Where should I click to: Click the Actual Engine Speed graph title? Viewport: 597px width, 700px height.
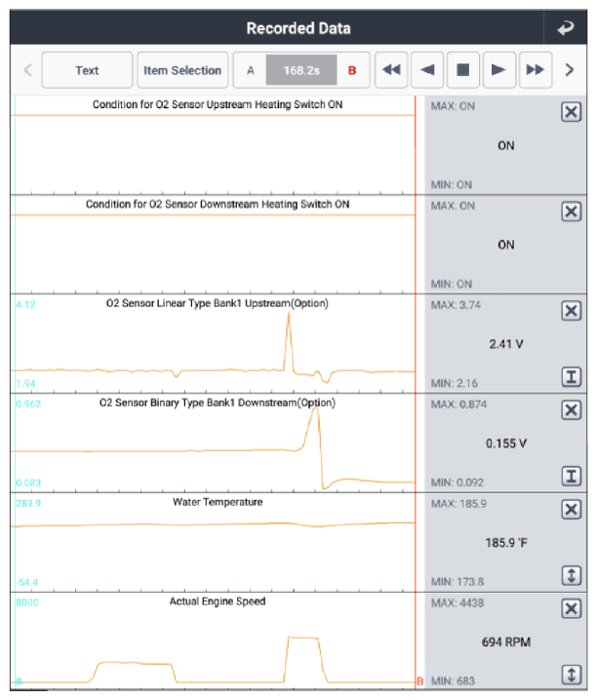coord(218,602)
